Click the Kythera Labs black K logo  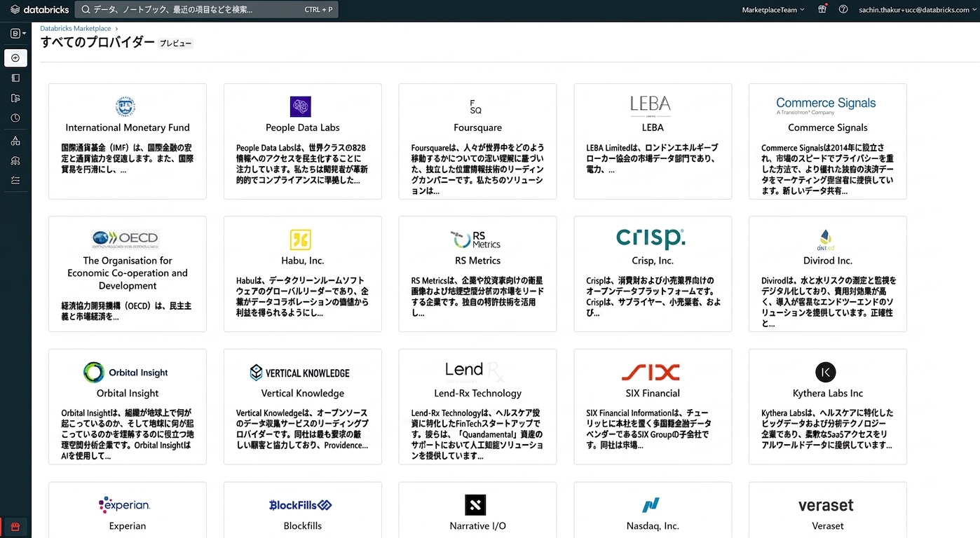click(826, 373)
